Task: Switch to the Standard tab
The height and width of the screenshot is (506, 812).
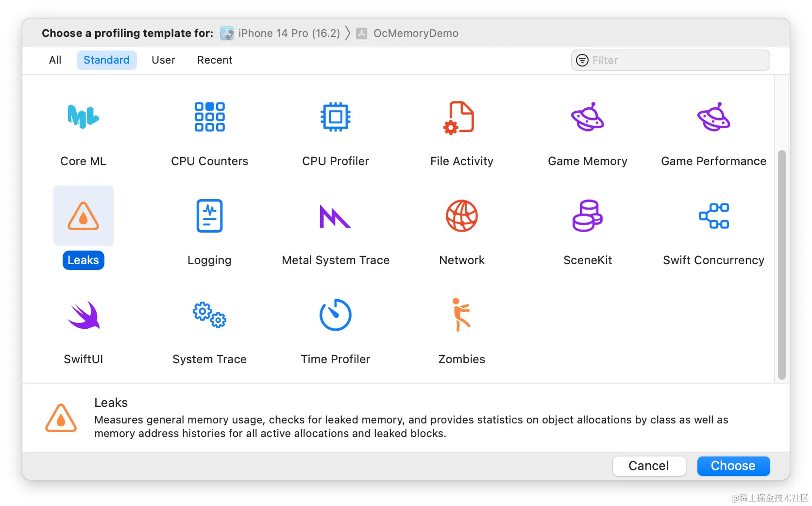Action: point(106,60)
